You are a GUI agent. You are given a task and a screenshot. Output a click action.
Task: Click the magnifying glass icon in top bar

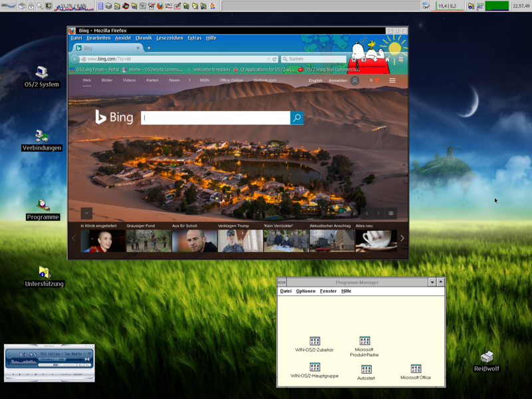pos(40,6)
